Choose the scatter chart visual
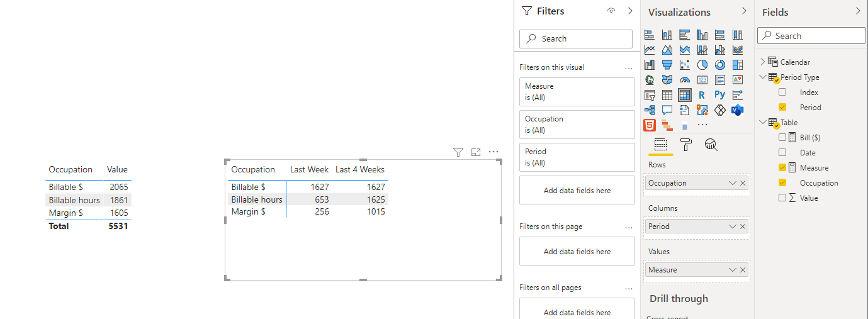Screen dimensions: 868x319 point(685,65)
